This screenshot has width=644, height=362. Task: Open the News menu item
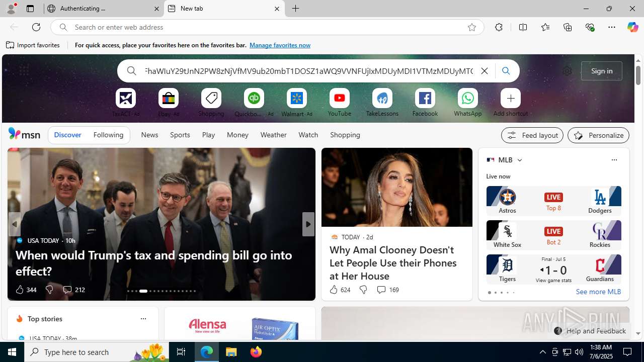(149, 135)
